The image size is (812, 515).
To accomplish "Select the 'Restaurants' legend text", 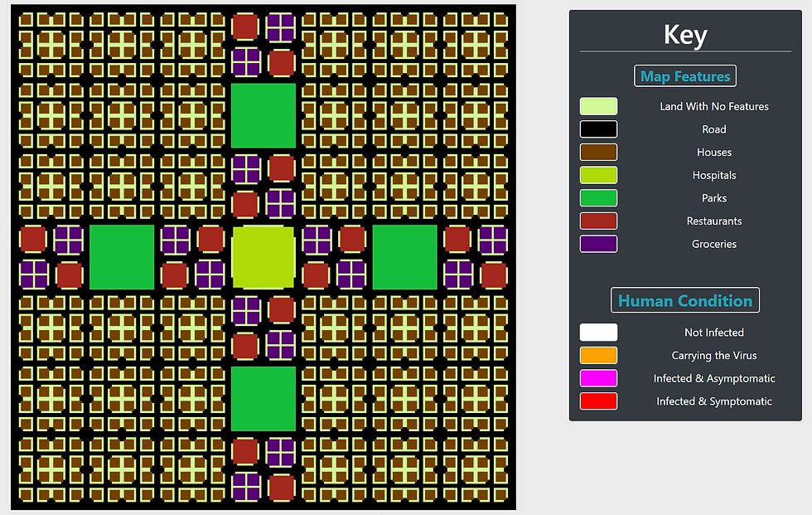I will click(714, 221).
